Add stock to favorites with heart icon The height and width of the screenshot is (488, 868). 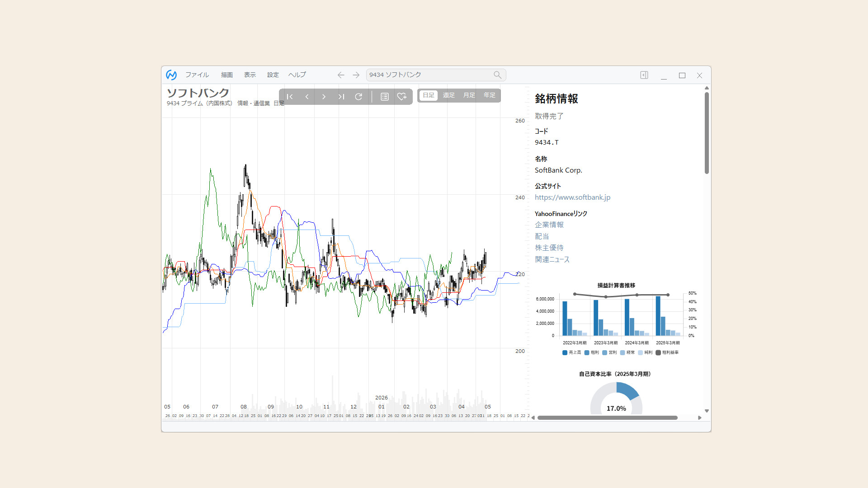click(x=402, y=97)
